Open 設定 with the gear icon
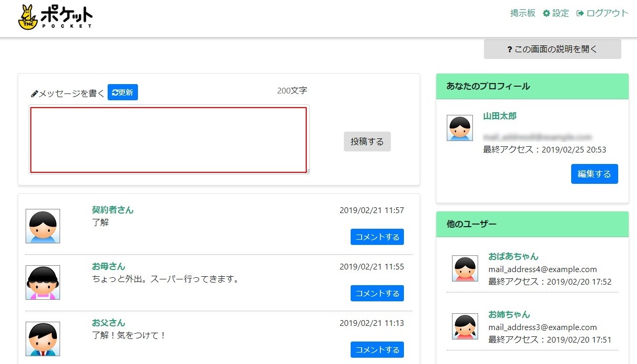The width and height of the screenshot is (637, 364). (556, 14)
